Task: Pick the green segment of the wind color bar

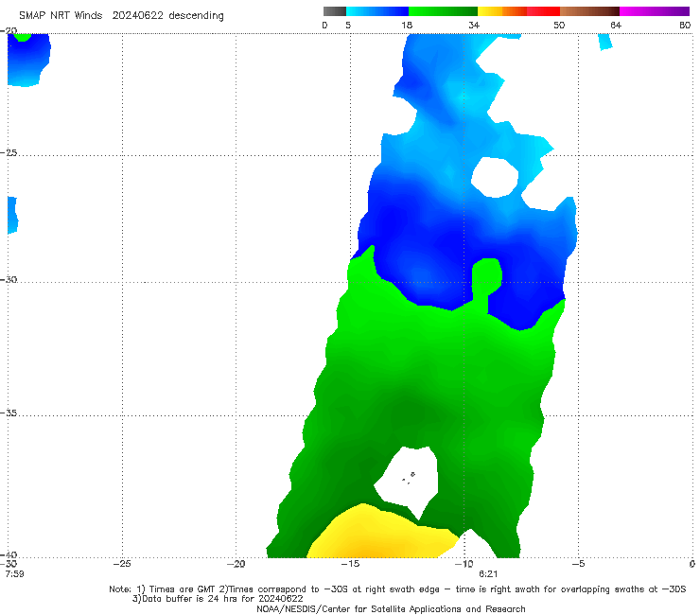Action: [443, 11]
